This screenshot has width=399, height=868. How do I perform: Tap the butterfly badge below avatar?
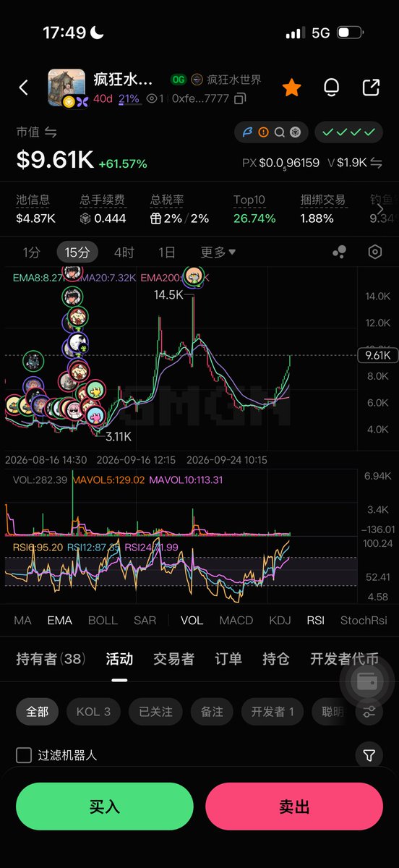[81, 102]
